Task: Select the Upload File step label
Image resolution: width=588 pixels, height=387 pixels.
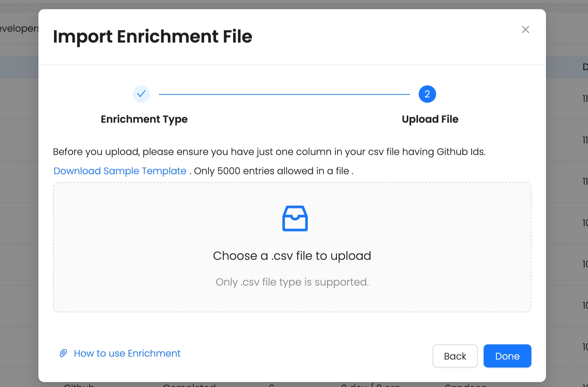Action: (x=430, y=119)
